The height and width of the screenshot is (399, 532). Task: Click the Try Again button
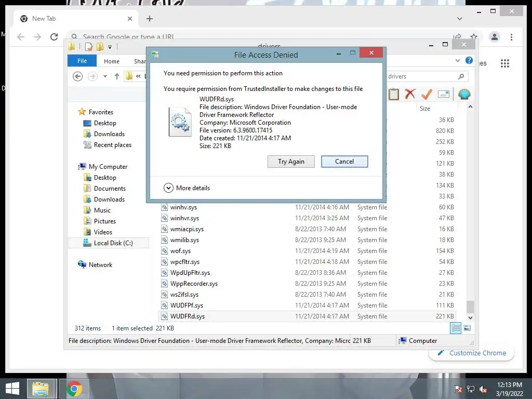click(x=291, y=162)
